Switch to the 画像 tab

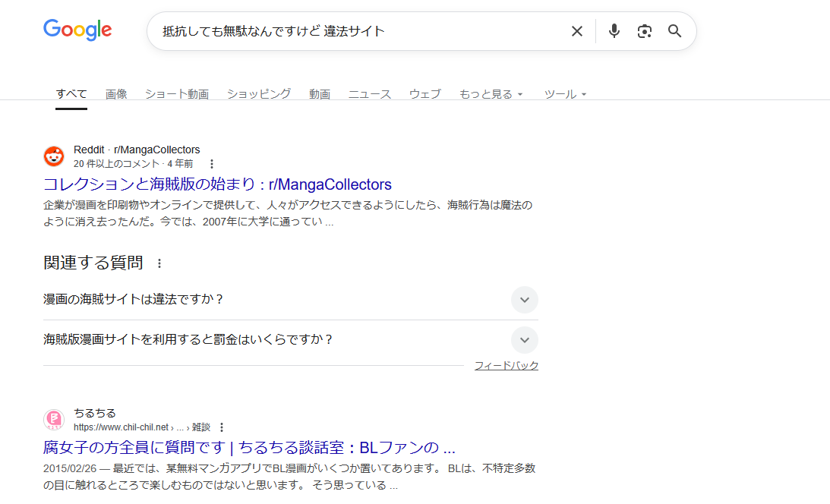pos(116,93)
